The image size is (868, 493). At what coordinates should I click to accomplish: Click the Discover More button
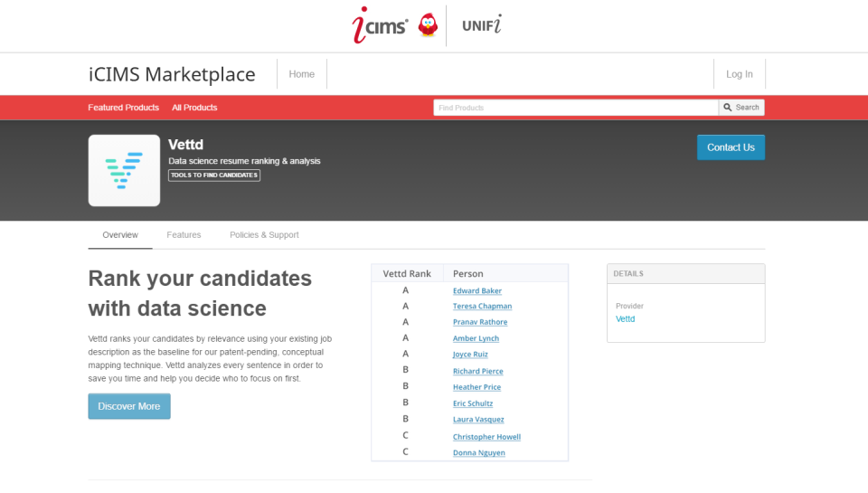[129, 406]
